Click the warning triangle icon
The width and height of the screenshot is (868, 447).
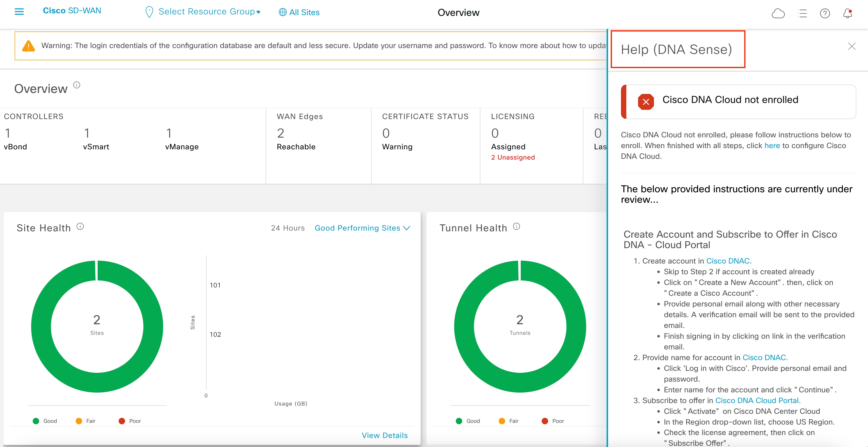pos(29,46)
